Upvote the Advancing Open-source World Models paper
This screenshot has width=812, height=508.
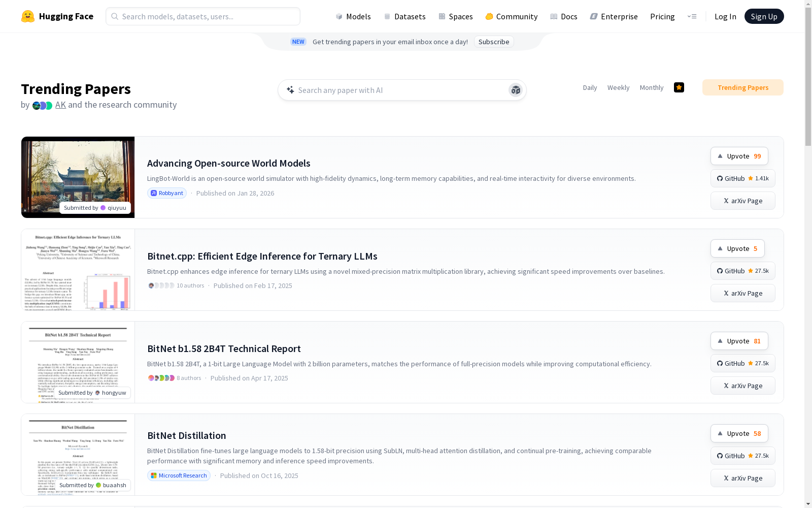pyautogui.click(x=739, y=156)
